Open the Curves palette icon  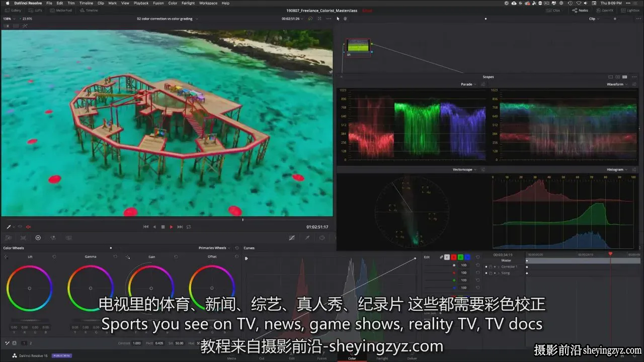point(292,238)
